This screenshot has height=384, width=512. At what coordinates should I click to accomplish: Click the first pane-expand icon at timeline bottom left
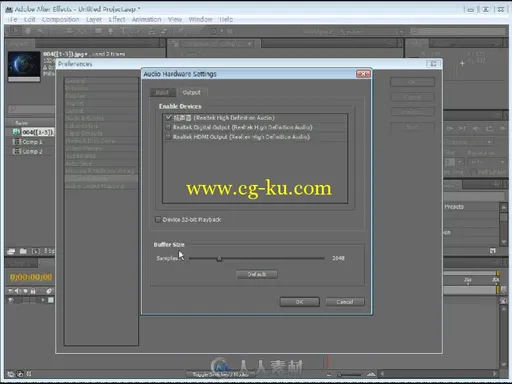11,374
